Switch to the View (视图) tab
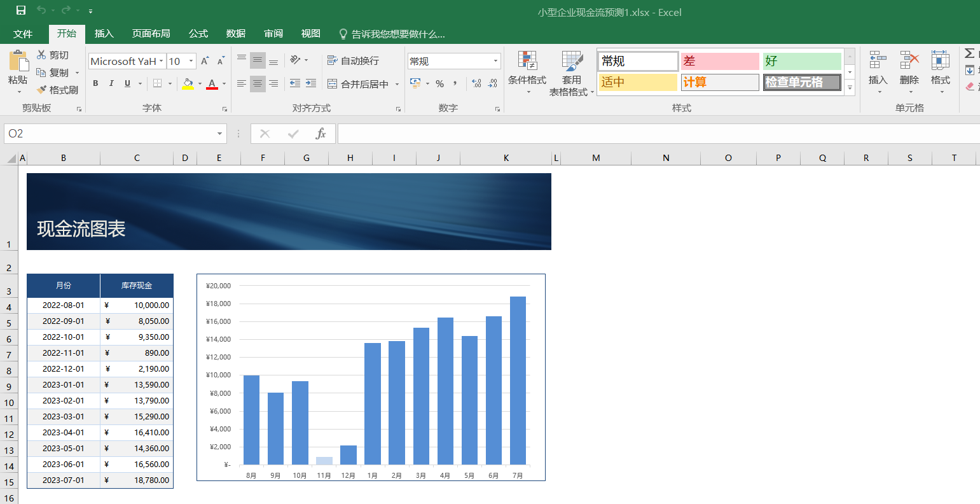Screen dimensions: 980x504 (311, 34)
